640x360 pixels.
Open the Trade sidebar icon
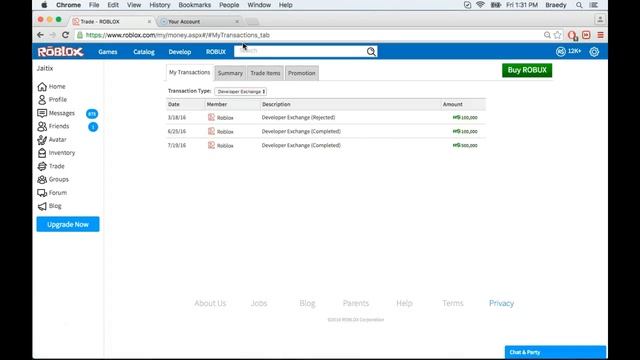coord(42,166)
